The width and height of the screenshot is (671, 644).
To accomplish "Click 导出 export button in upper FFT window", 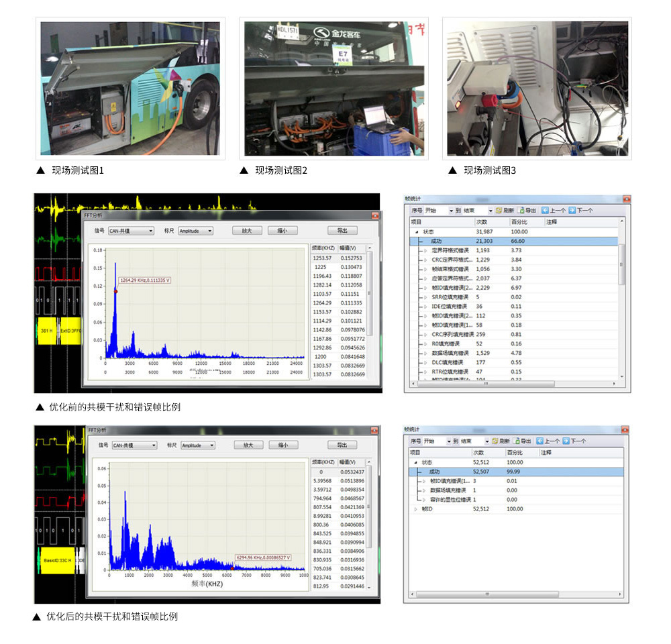I will (x=342, y=231).
